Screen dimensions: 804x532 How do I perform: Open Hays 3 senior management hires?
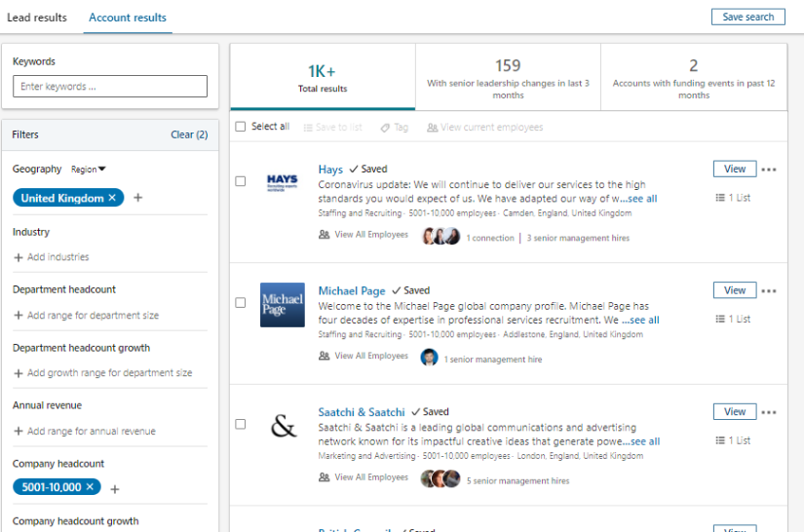[x=578, y=238]
